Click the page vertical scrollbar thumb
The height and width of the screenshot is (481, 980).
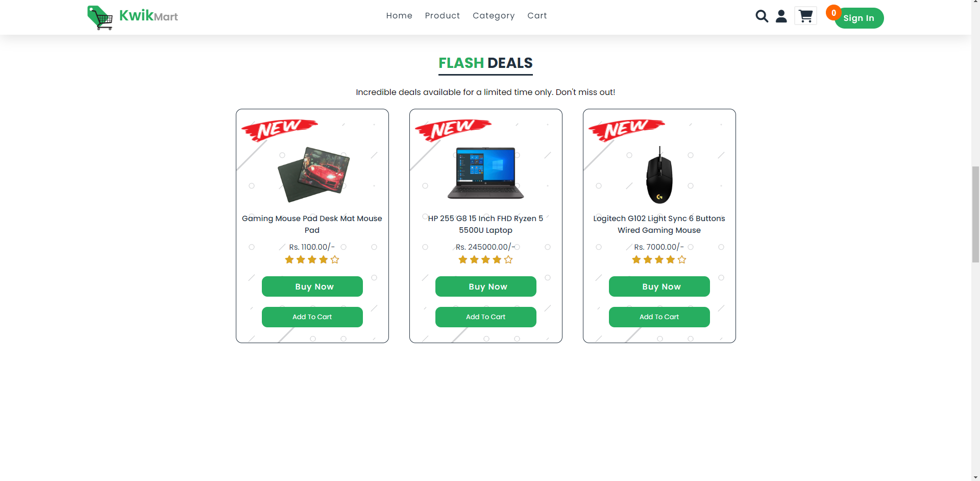(975, 214)
